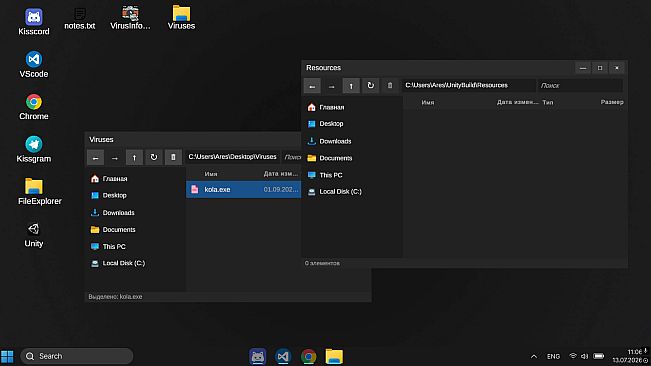This screenshot has width=651, height=366.
Task: Go forward in the Resources window
Action: (x=331, y=86)
